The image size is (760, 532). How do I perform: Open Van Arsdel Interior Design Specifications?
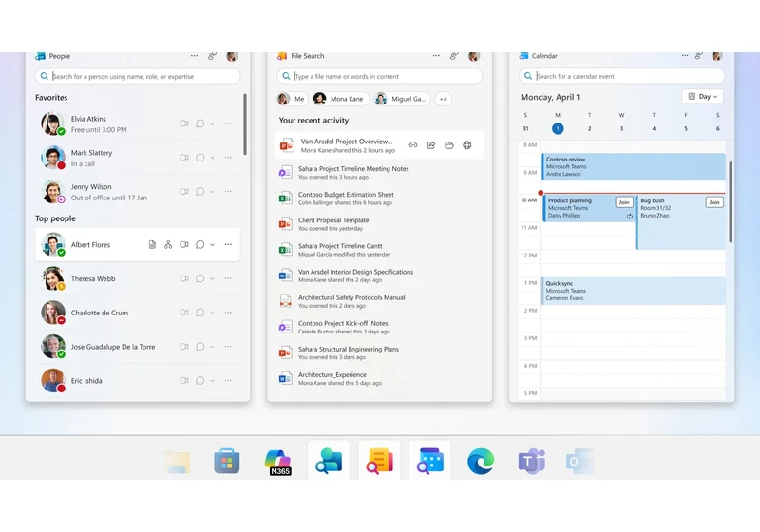pyautogui.click(x=379, y=275)
